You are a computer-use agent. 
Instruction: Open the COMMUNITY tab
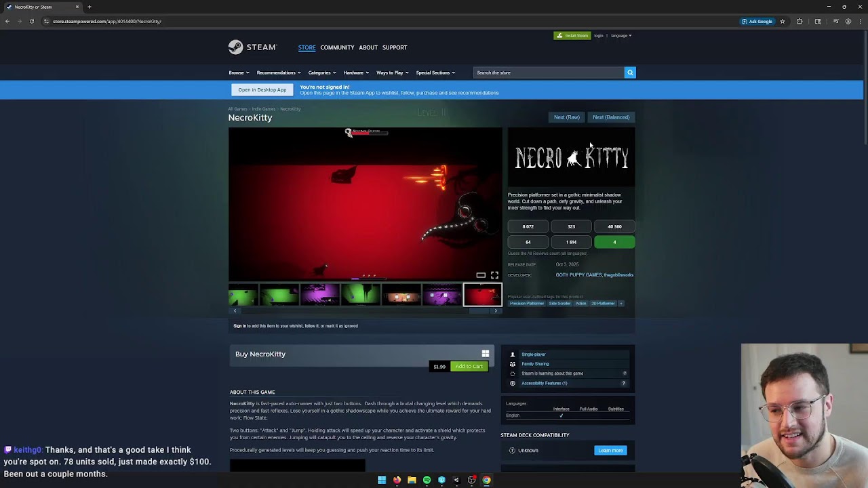point(337,47)
